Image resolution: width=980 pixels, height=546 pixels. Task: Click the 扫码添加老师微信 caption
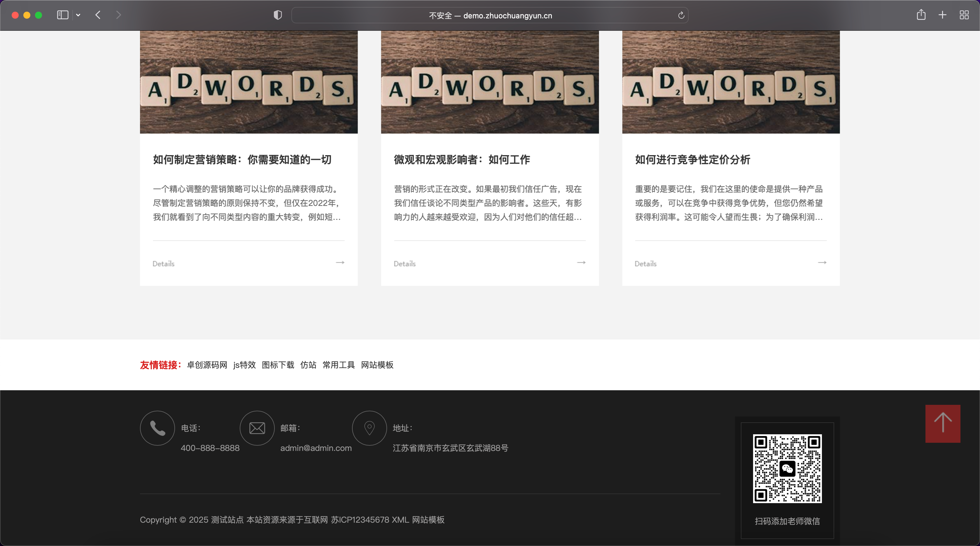pyautogui.click(x=787, y=521)
